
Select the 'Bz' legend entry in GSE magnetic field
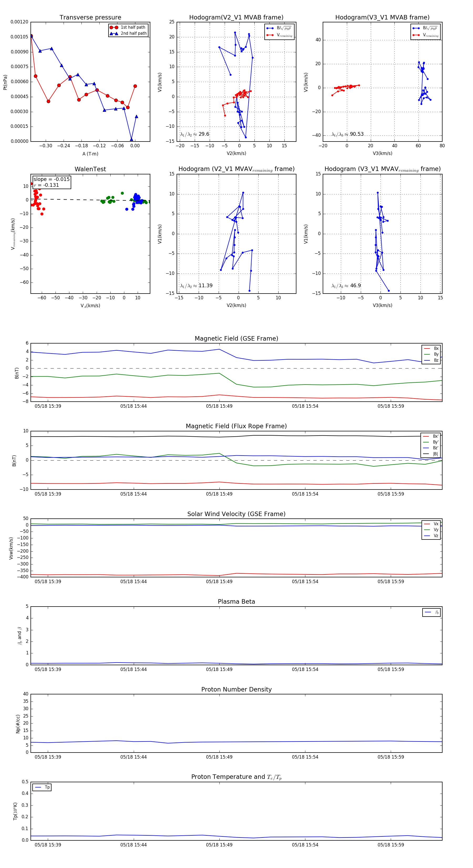point(431,360)
